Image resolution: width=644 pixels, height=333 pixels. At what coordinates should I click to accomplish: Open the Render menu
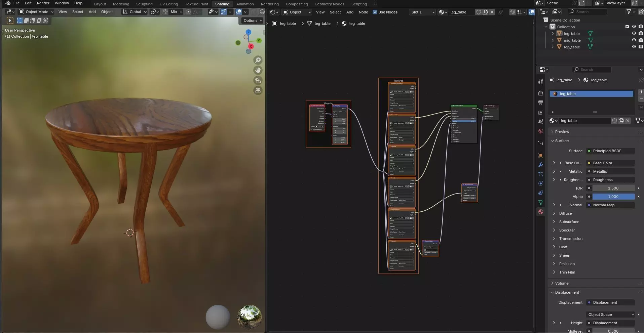coord(43,3)
